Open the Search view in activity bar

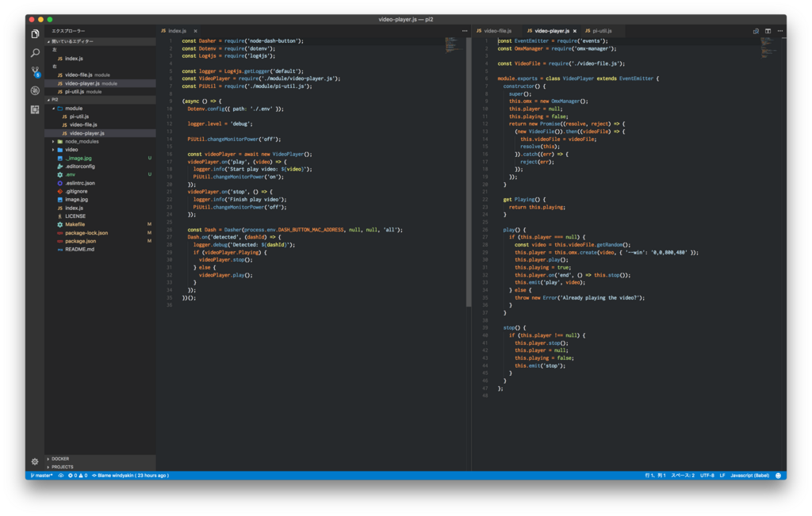pos(35,53)
